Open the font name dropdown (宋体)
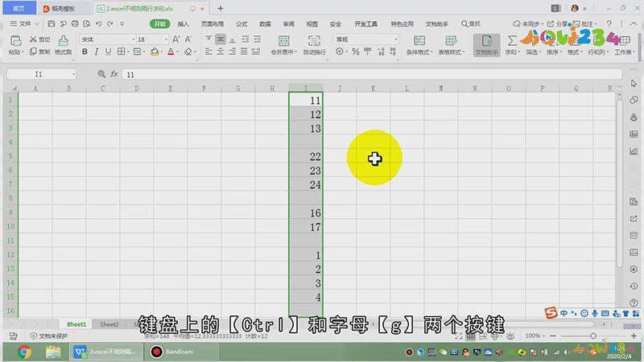This screenshot has height=362, width=644. click(133, 39)
